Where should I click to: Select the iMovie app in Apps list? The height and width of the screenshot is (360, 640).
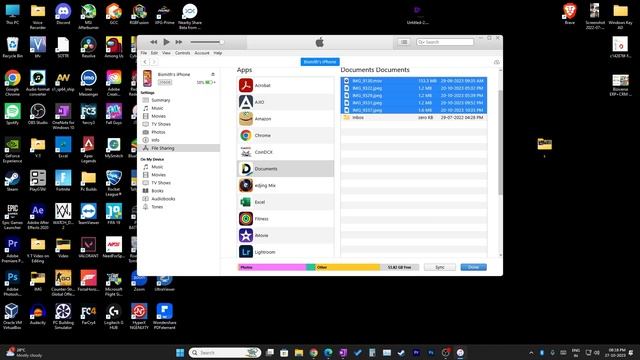(x=285, y=236)
